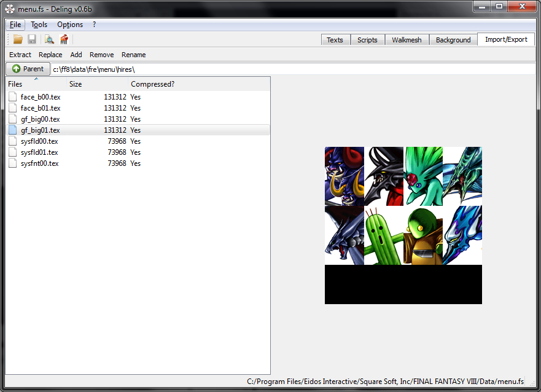Maximize the Deling window
This screenshot has width=541, height=392.
click(499, 7)
